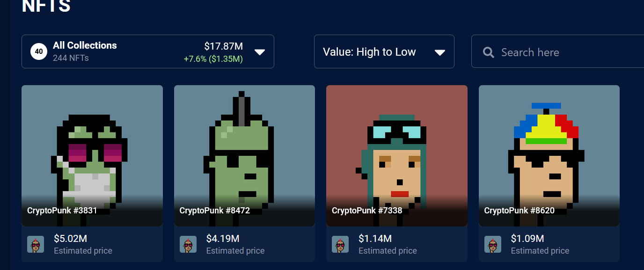Viewport: 644px width, 270px height.
Task: Click the $1.09M estimated price
Action: tap(527, 239)
